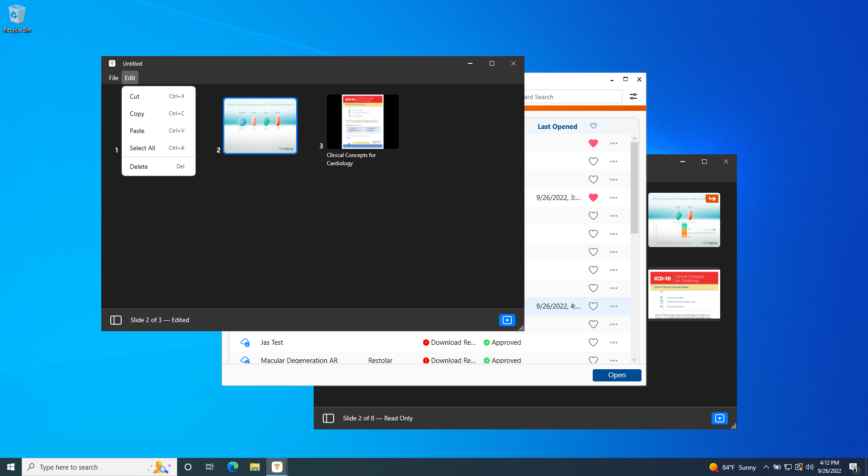Click the orange arrow icon on slide thumbnail

click(x=712, y=199)
